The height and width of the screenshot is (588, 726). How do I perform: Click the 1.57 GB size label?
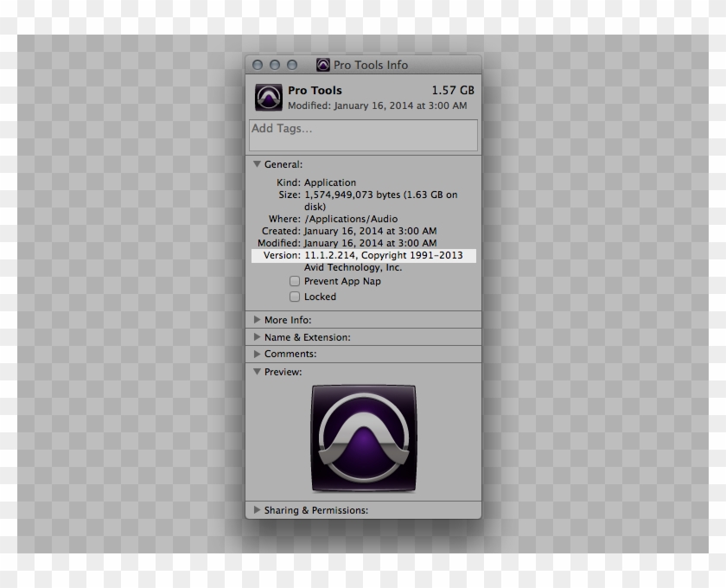click(453, 90)
